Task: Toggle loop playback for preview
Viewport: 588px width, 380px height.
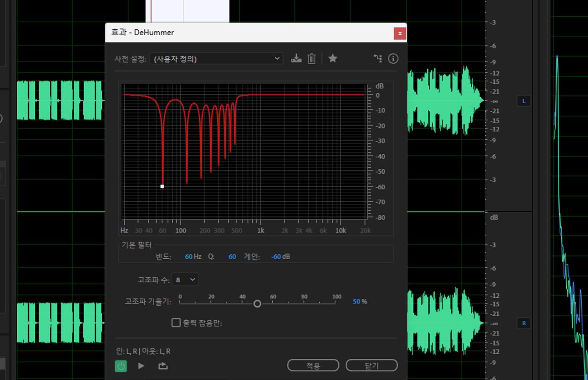Action: tap(163, 366)
